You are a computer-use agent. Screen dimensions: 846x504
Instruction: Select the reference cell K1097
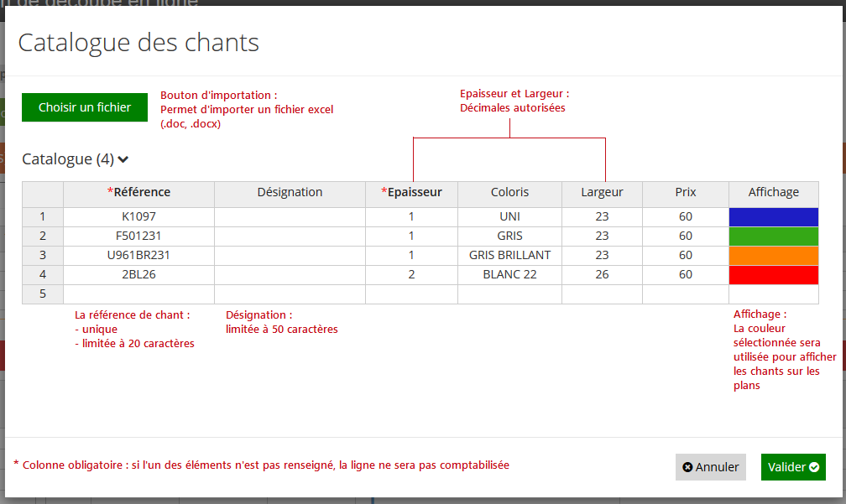pyautogui.click(x=138, y=216)
